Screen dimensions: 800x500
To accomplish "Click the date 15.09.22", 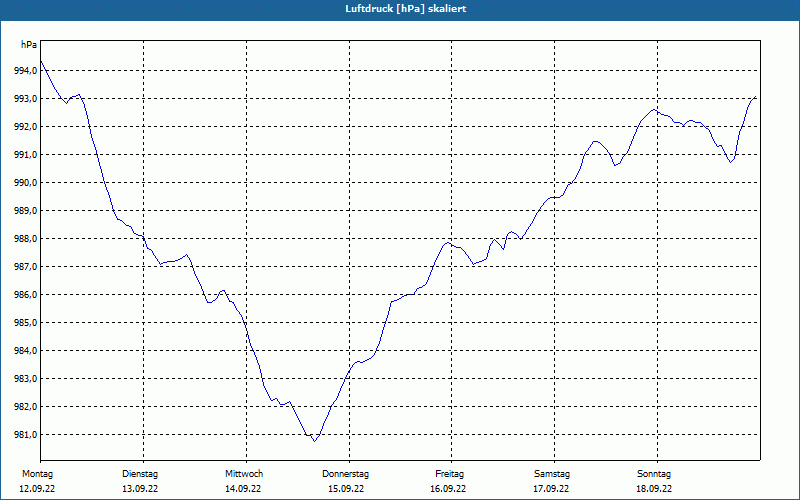I will (346, 489).
